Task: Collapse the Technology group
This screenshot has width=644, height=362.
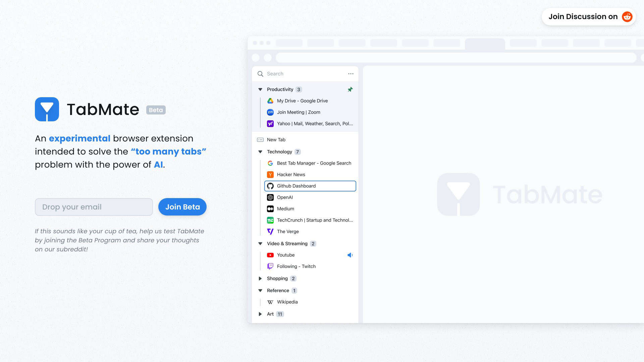Action: 260,152
